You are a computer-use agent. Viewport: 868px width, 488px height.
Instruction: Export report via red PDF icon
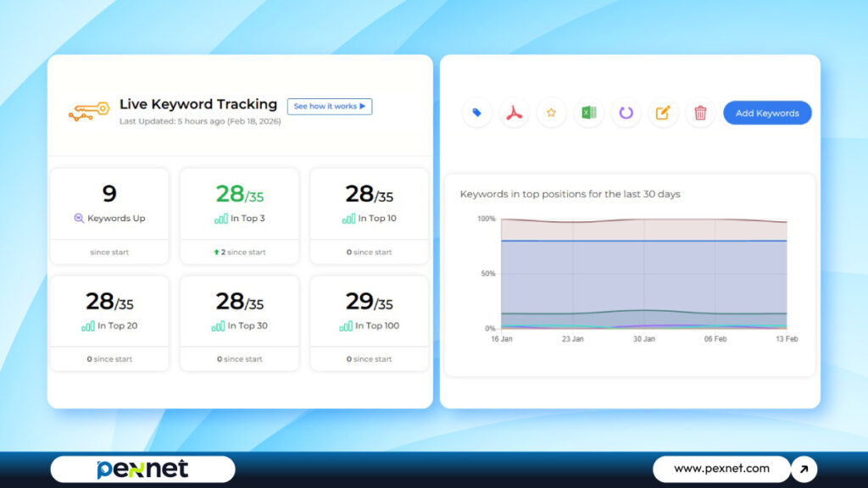(x=514, y=113)
